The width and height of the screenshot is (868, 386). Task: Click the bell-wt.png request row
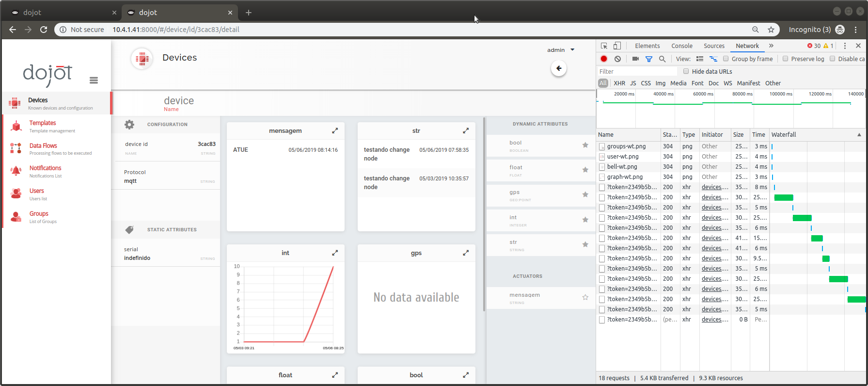[732, 167]
